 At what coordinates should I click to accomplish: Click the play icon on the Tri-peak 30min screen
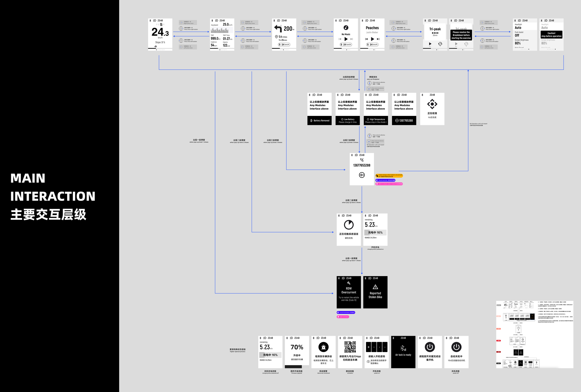pos(430,44)
